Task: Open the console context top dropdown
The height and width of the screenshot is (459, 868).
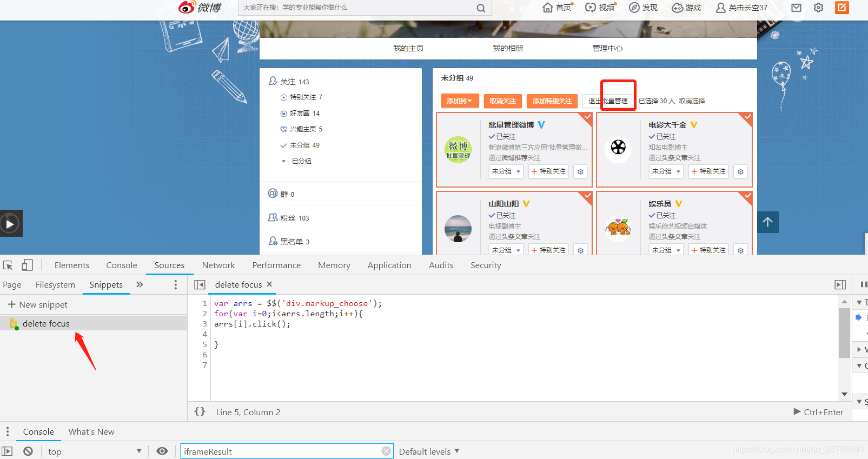Action: coord(95,451)
